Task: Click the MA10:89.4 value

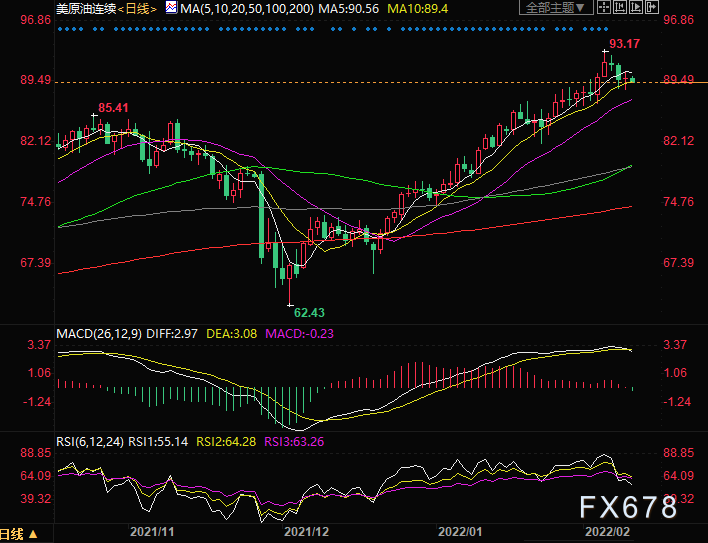Action: [x=418, y=8]
